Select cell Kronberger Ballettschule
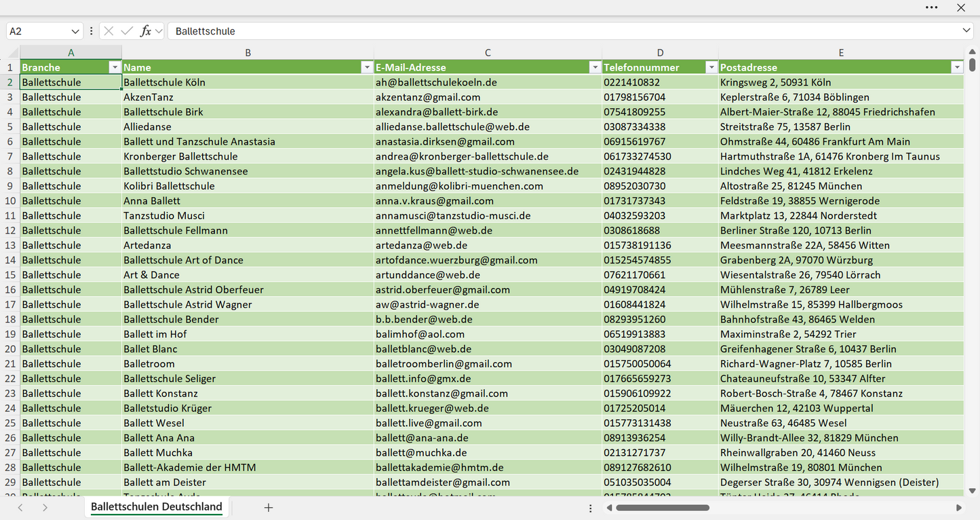Screen dimensions: 980x520 248,157
